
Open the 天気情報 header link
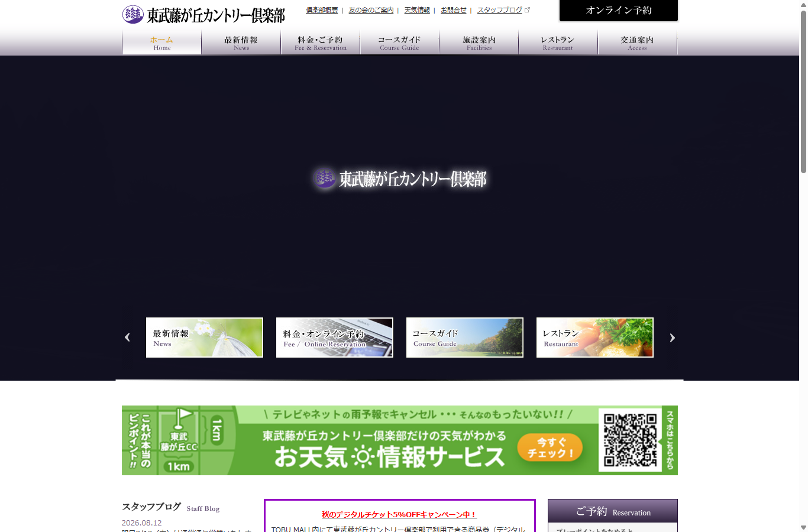(x=417, y=10)
